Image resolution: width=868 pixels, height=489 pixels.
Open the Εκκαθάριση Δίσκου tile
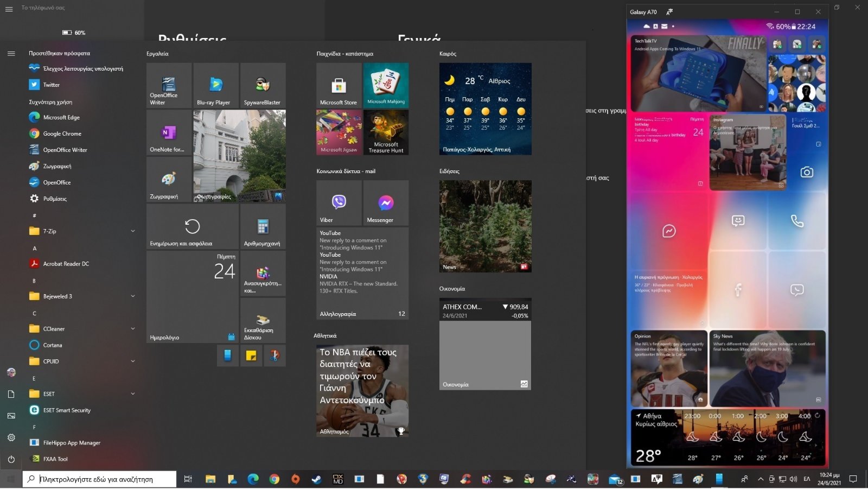pos(263,320)
